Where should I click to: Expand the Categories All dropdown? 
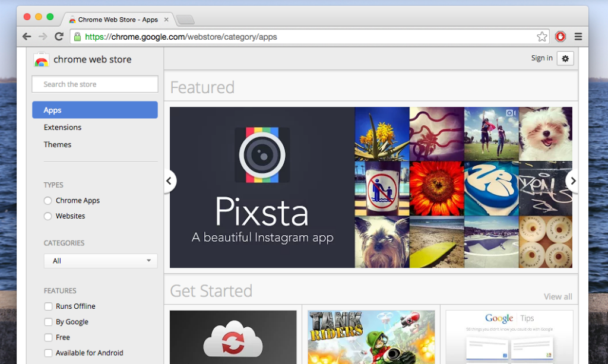tap(100, 261)
